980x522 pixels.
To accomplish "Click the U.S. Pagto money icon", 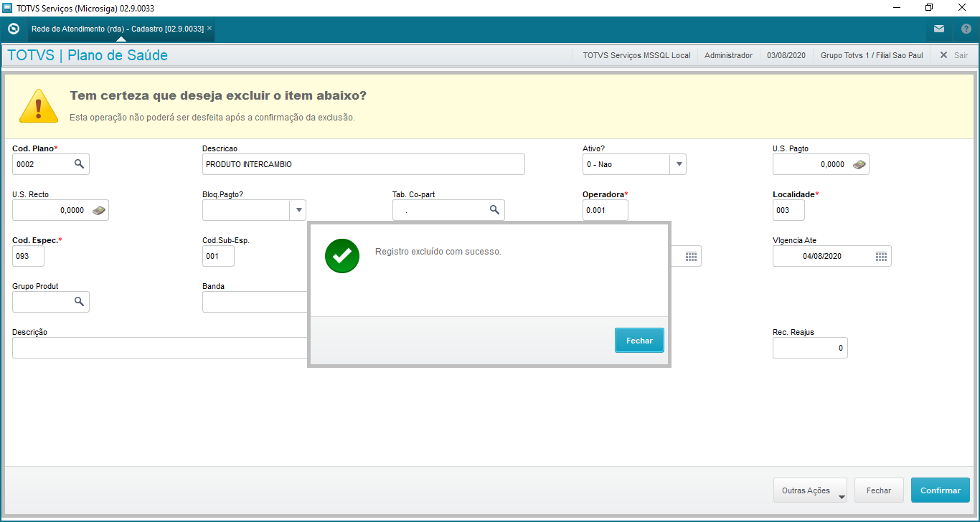I will coord(859,164).
